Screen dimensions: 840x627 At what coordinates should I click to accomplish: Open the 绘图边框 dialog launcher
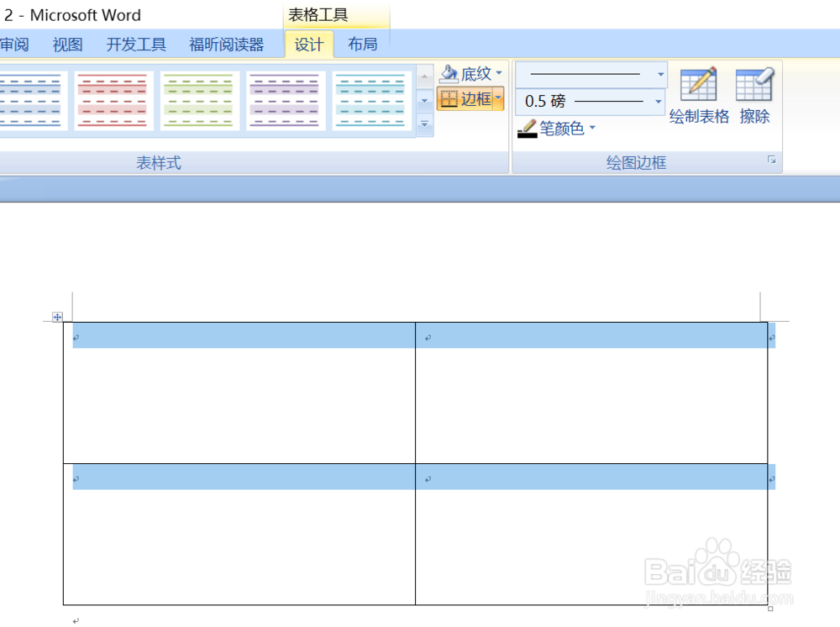[771, 160]
